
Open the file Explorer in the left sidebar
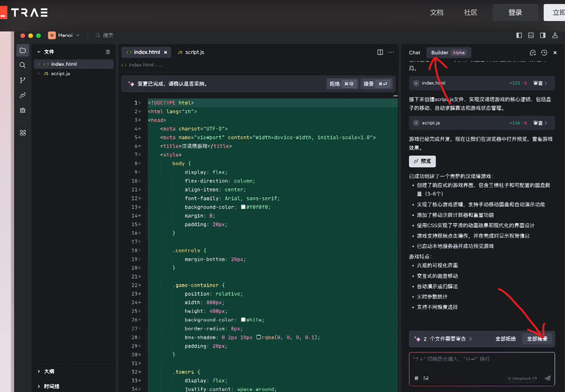(x=22, y=50)
